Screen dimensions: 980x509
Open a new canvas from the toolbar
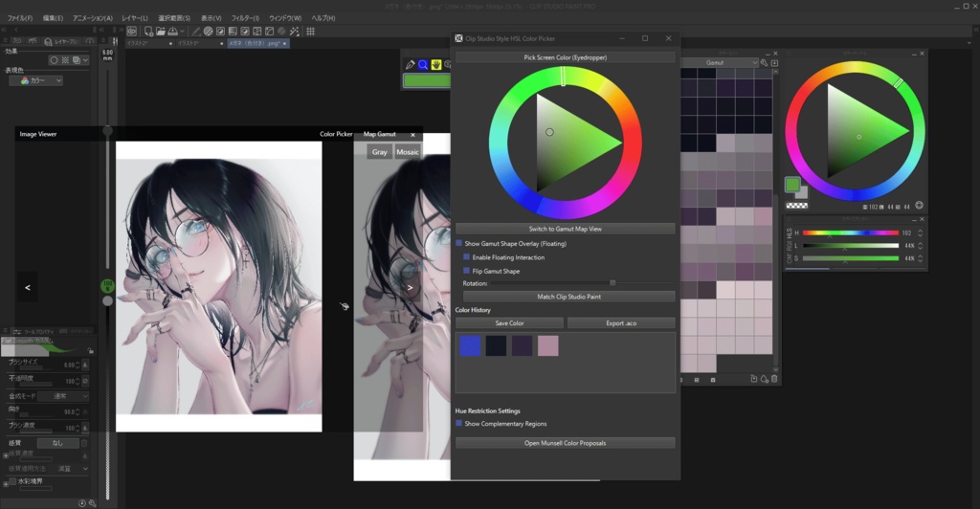click(x=148, y=31)
